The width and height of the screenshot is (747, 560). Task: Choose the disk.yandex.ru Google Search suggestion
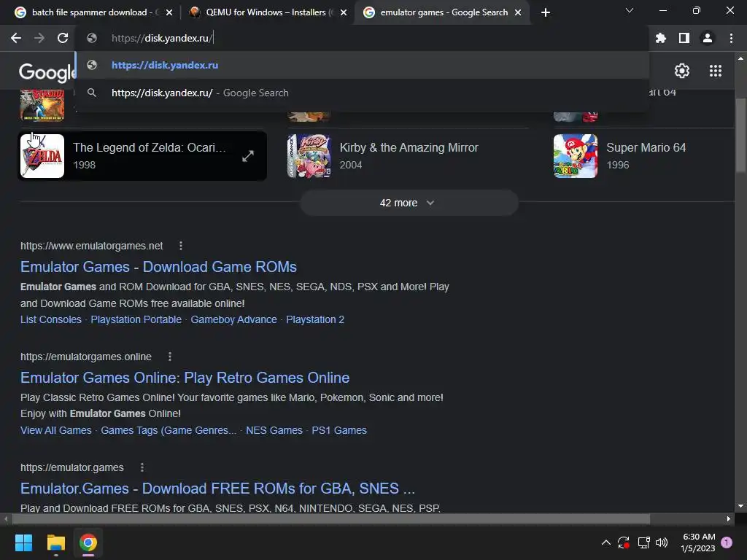coord(362,93)
